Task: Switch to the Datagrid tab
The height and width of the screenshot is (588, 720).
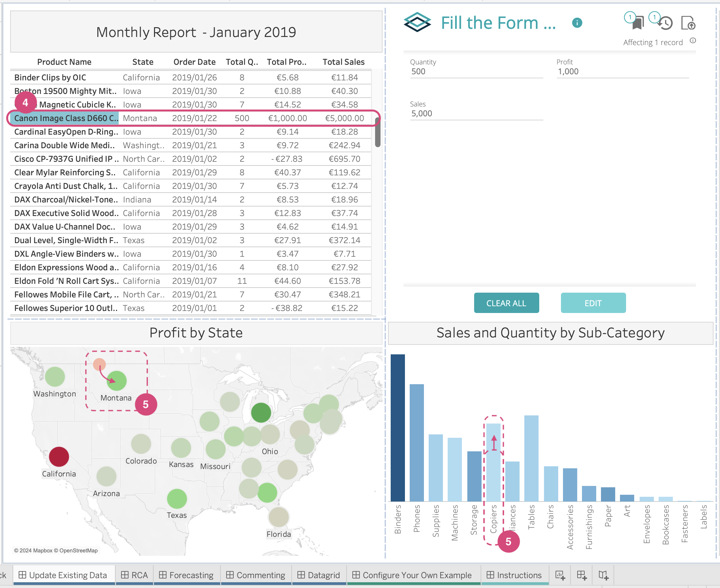Action: [x=319, y=575]
